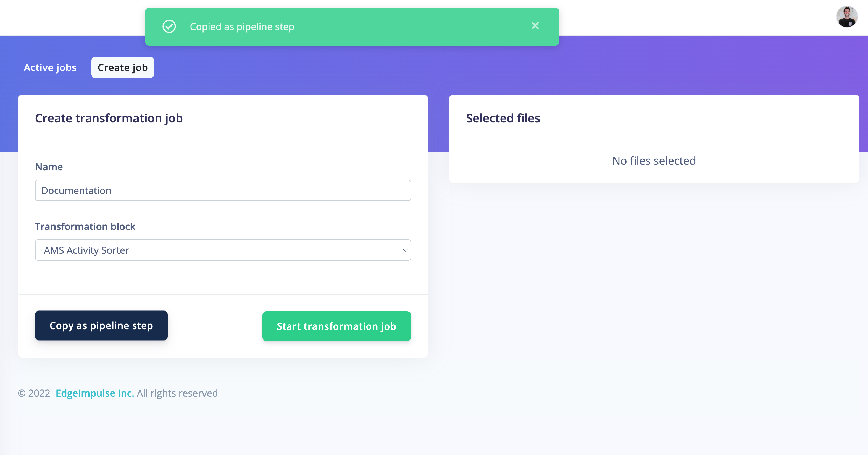Start the transformation job

click(336, 326)
